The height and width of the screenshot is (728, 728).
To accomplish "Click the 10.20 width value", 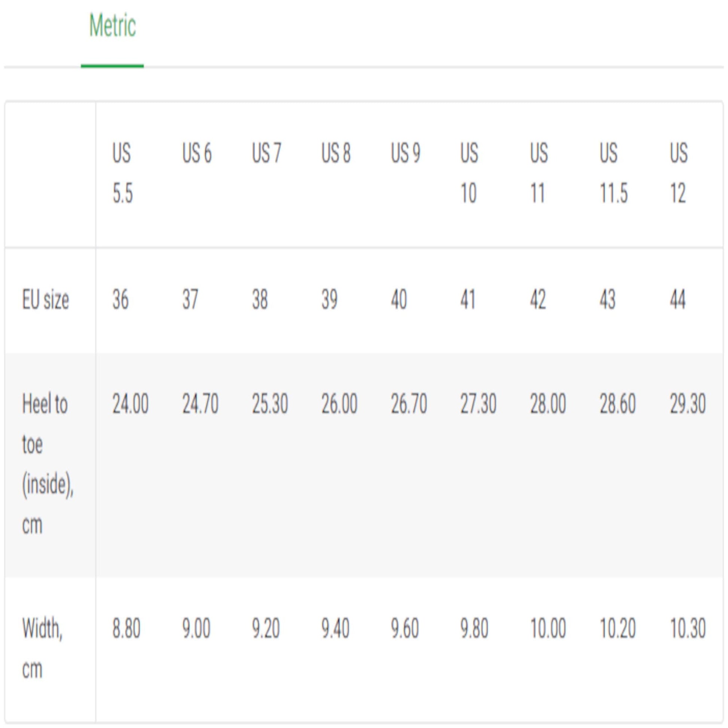I will 618,628.
